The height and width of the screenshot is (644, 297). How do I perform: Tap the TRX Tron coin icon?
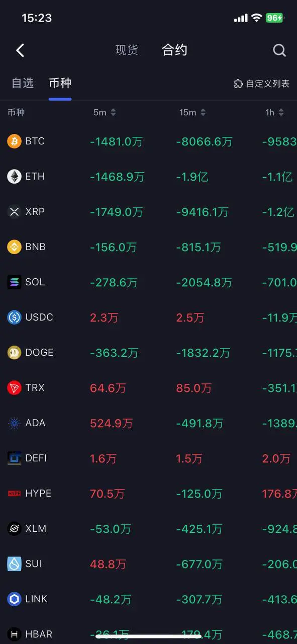point(14,388)
